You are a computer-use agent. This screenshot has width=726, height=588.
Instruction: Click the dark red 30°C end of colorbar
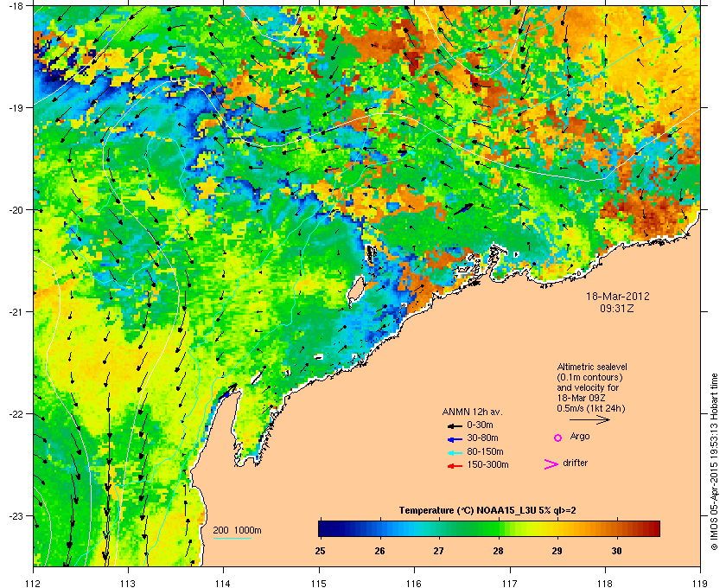[x=655, y=528]
